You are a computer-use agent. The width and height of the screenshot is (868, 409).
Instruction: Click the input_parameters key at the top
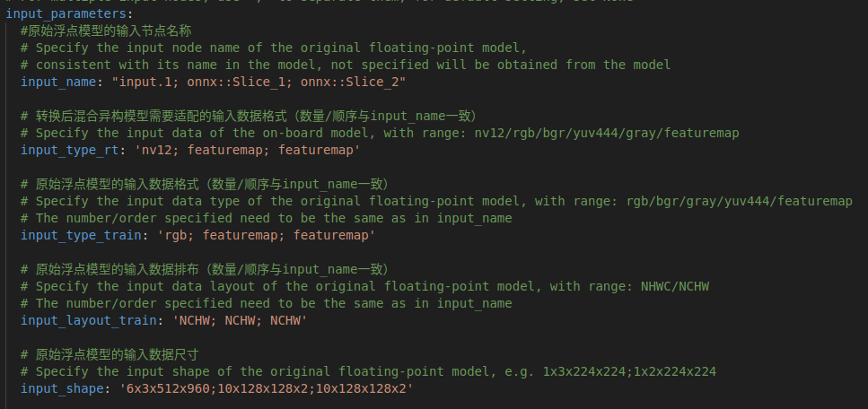click(67, 14)
